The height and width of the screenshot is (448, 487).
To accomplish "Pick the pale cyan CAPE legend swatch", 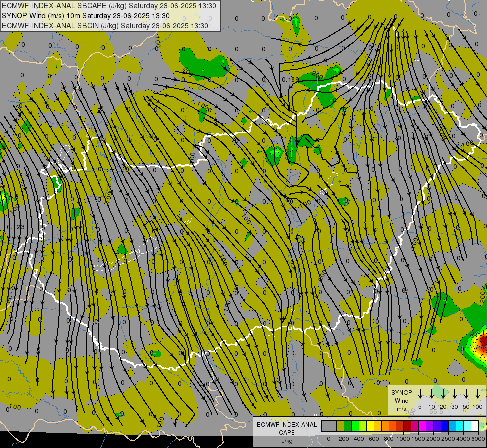I will click(467, 426).
